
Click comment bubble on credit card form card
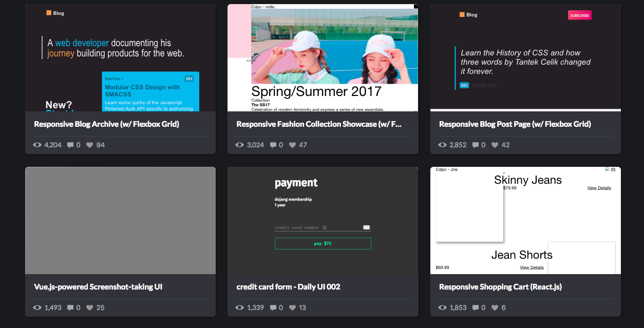tap(273, 308)
